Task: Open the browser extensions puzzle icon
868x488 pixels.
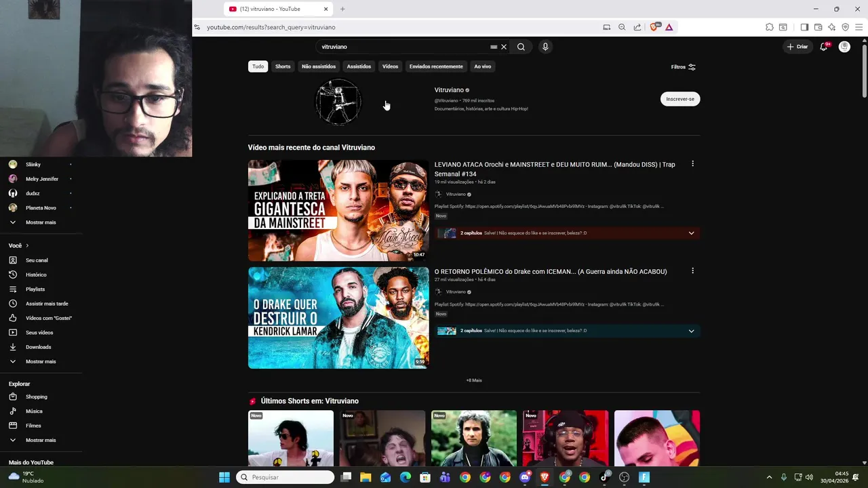Action: (x=770, y=27)
